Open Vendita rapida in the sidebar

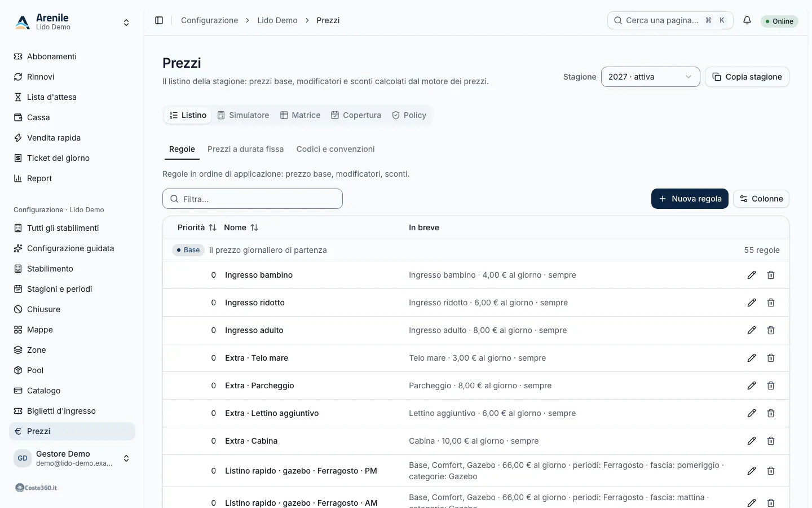point(72,138)
